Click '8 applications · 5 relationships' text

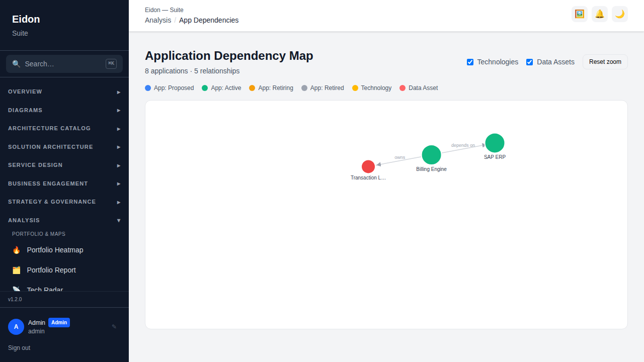point(192,71)
